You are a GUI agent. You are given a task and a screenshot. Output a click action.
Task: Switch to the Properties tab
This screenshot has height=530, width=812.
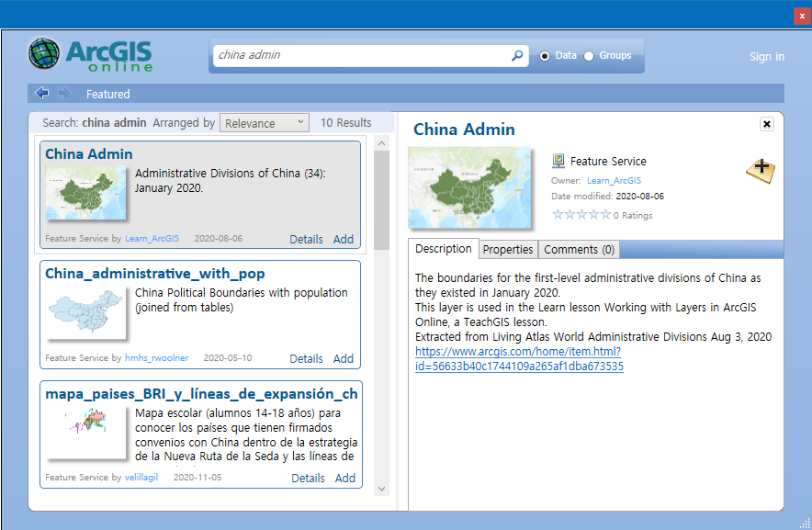click(507, 249)
